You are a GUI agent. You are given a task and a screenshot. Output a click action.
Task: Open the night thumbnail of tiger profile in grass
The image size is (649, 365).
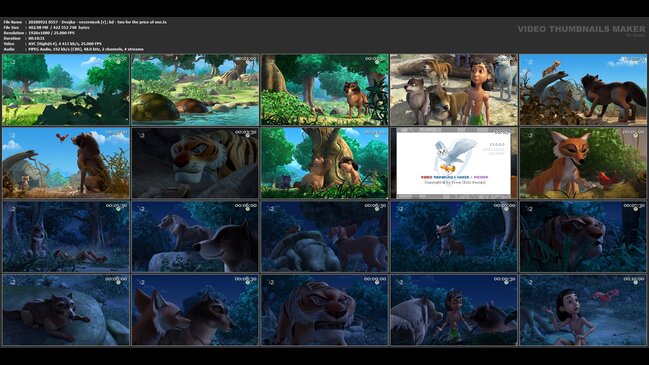point(583,236)
